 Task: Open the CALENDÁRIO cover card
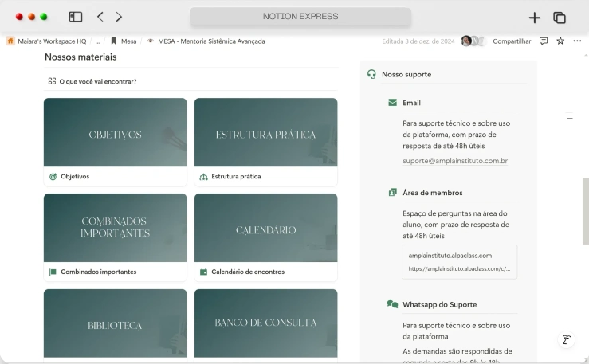[265, 228]
